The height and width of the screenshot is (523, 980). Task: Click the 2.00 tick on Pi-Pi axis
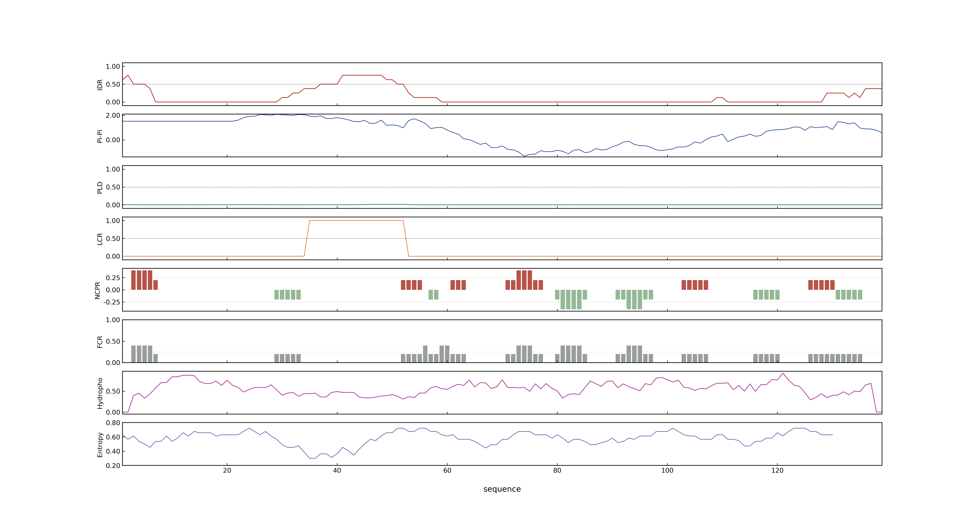tap(113, 115)
